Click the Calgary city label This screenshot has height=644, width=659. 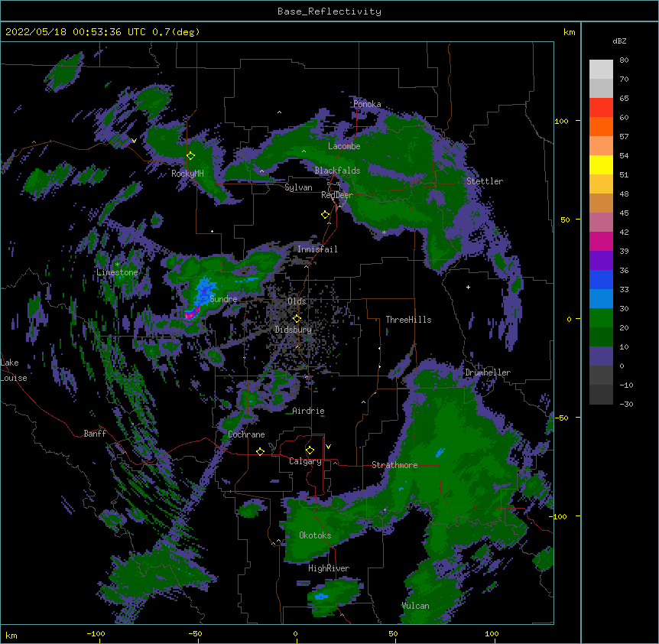coord(306,461)
